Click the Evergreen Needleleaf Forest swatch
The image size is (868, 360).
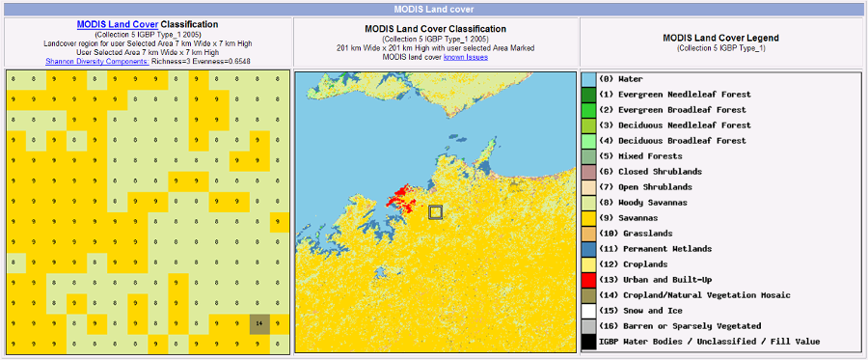coord(589,95)
